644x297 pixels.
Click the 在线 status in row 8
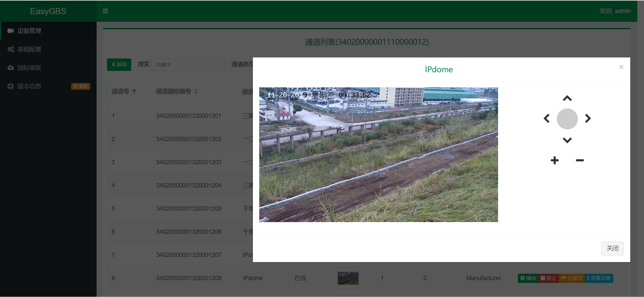tap(300, 278)
